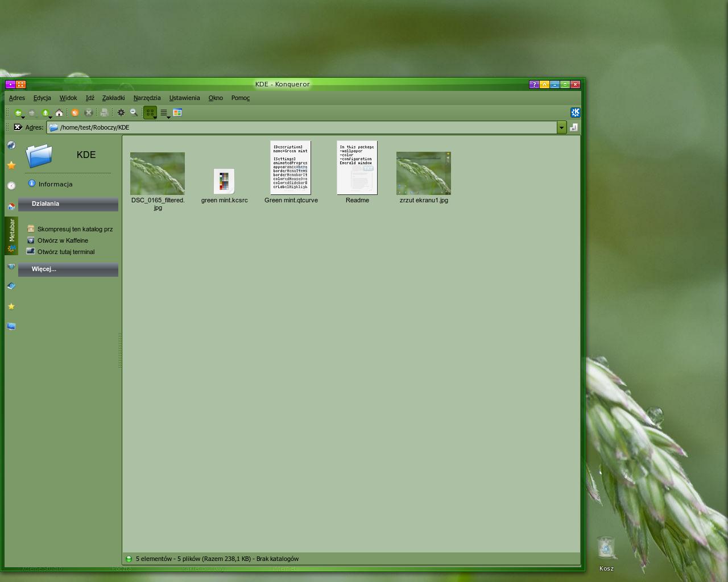
Task: Open the back history dropdown arrow
Action: (23, 117)
